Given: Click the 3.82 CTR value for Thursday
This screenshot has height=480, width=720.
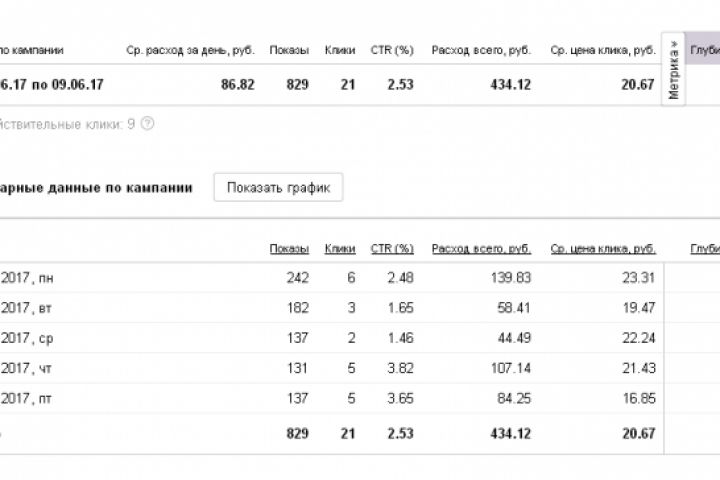Looking at the screenshot, I should (399, 367).
